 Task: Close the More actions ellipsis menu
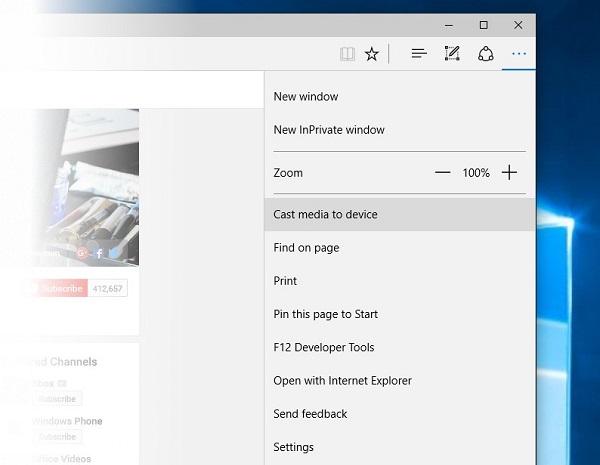519,54
